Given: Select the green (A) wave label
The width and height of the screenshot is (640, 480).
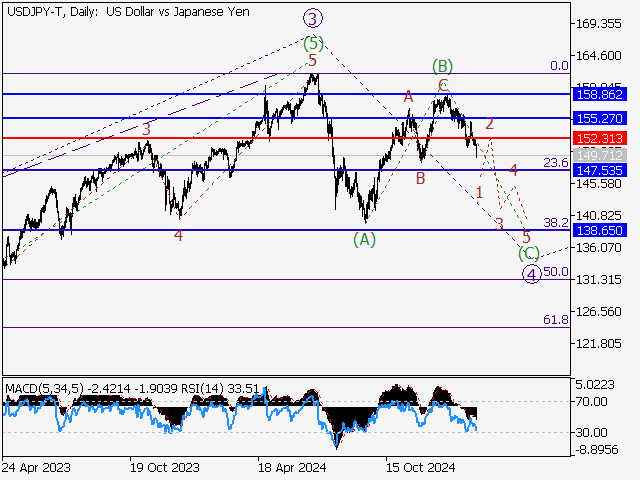Looking at the screenshot, I should pos(364,239).
